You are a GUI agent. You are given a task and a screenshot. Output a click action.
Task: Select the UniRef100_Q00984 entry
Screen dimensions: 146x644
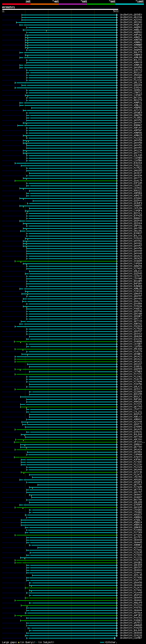[x=131, y=304]
